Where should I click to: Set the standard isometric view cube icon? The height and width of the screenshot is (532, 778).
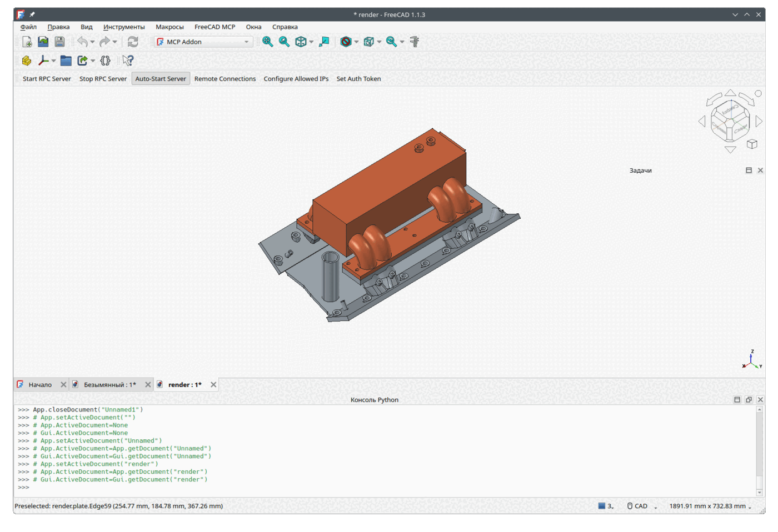301,42
